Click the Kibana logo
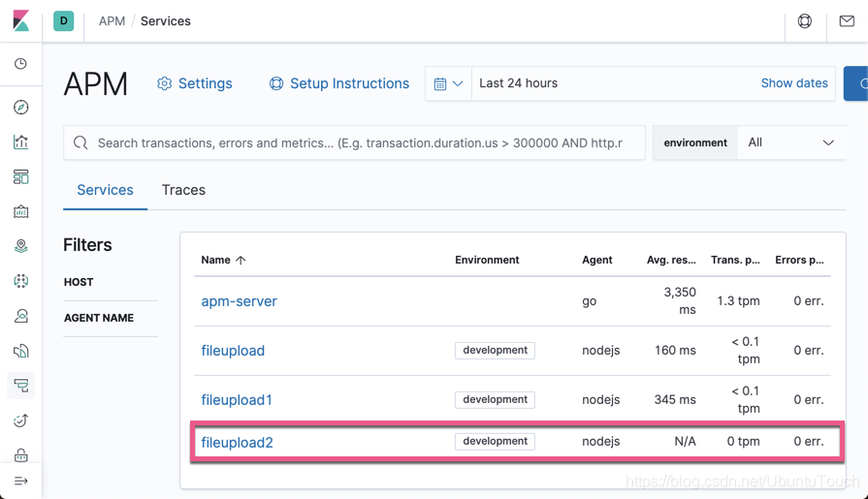The height and width of the screenshot is (499, 868). click(20, 20)
